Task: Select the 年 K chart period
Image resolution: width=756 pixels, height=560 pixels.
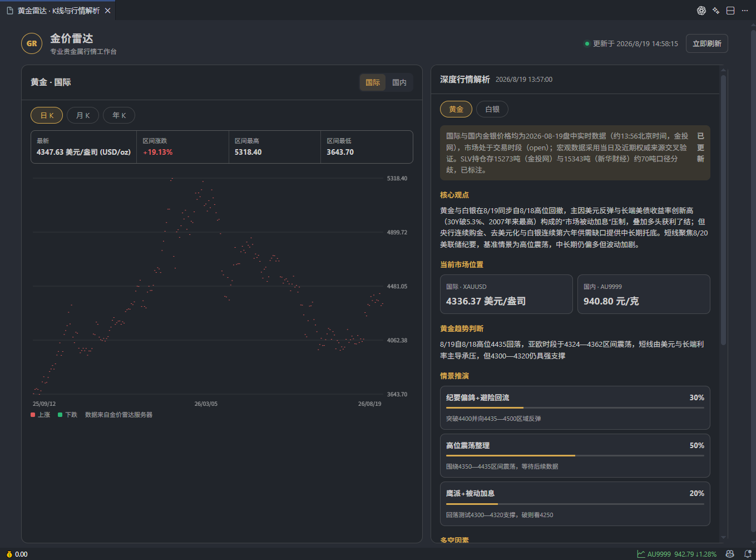Action: click(119, 115)
